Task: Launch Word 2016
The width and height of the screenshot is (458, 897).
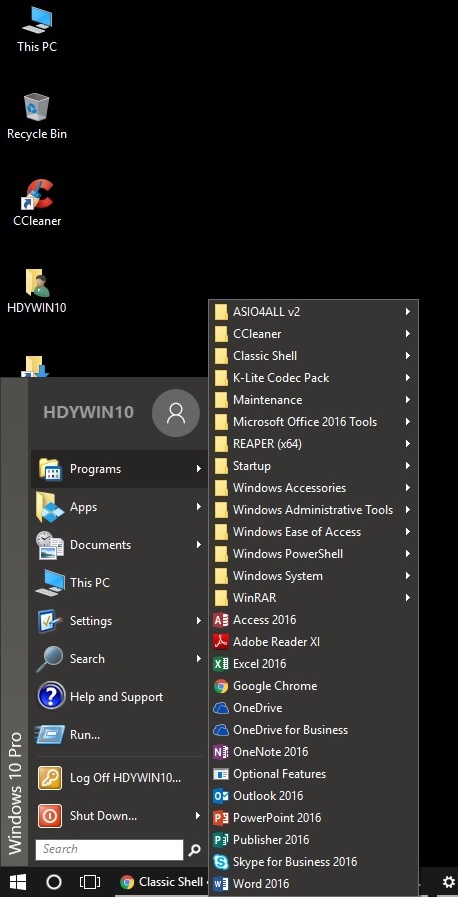Action: point(314,884)
